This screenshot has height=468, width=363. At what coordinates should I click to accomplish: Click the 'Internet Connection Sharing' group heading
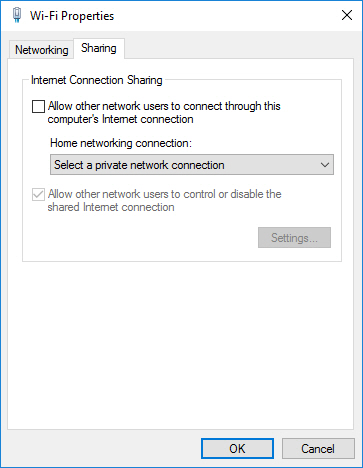[x=97, y=80]
